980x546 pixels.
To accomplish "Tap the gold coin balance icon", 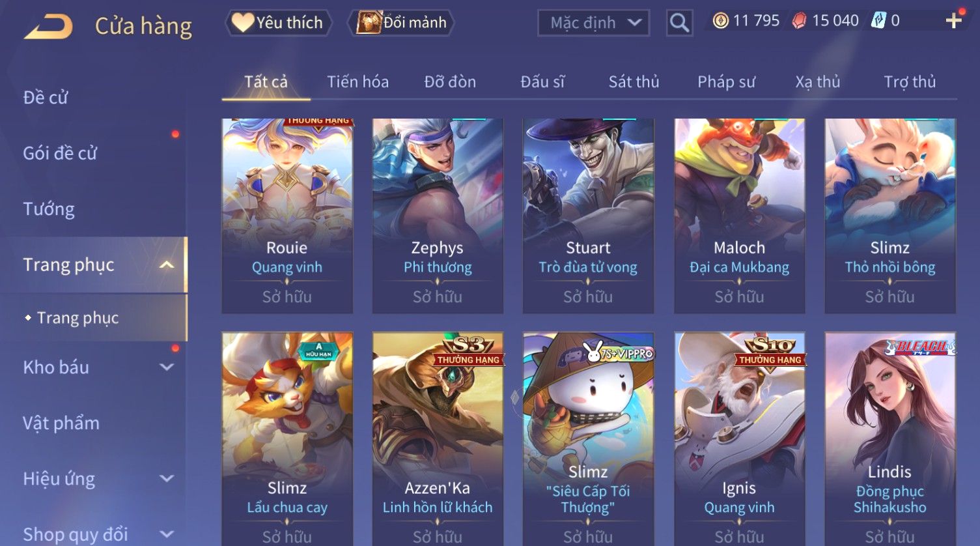I will coord(720,21).
